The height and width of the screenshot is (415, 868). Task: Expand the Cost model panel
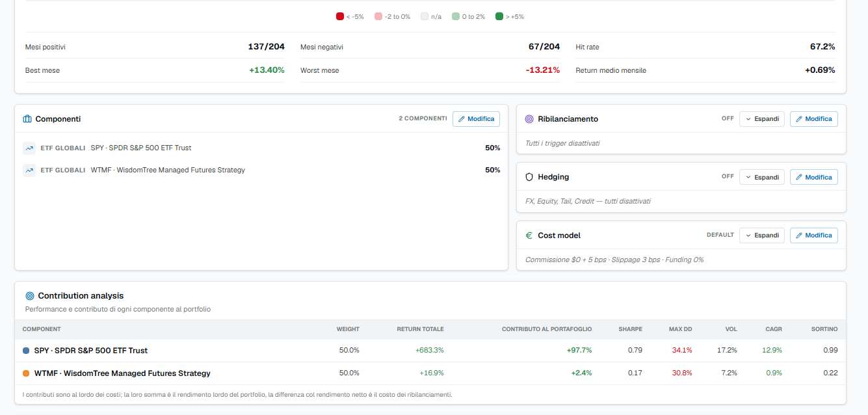coord(762,235)
